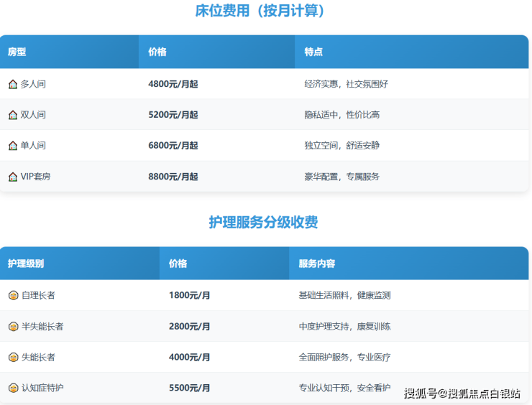Click the 独立空间，舒适安静 feature text
This screenshot has width=532, height=405.
(341, 146)
